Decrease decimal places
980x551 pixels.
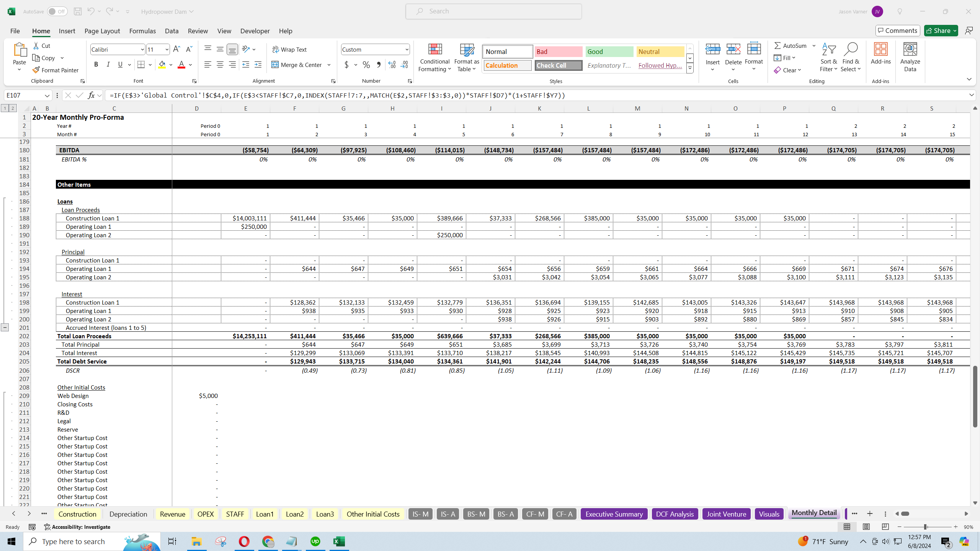coord(404,65)
